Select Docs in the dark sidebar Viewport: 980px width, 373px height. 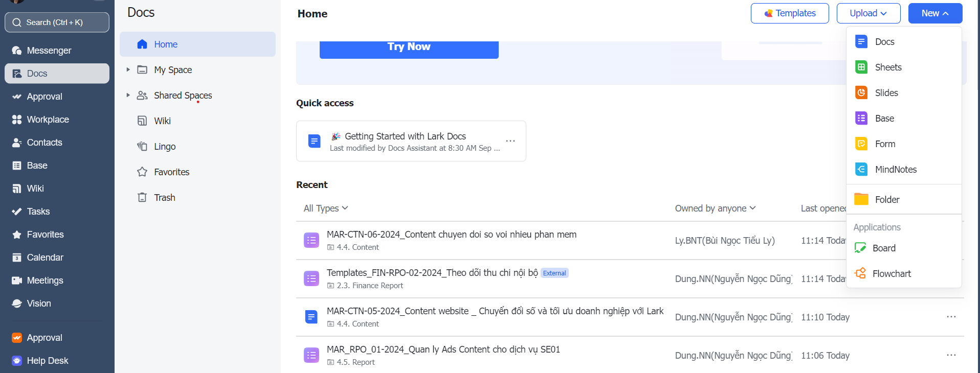[x=57, y=73]
